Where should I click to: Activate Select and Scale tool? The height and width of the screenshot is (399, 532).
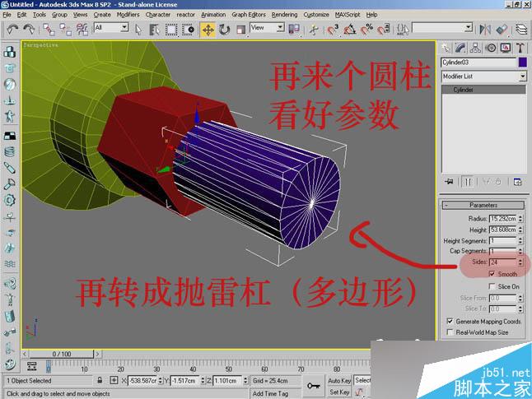pos(240,30)
